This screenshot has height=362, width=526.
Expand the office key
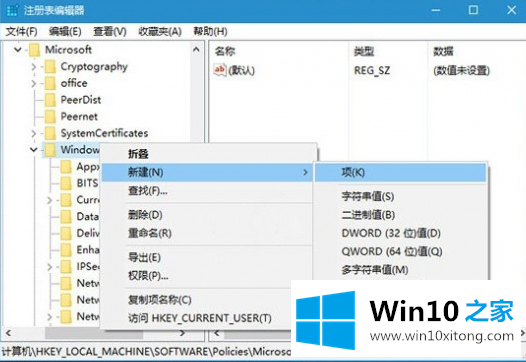point(34,83)
